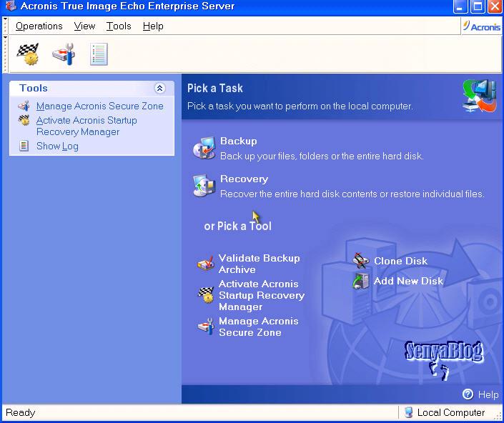
Task: Open the Tools menu
Action: point(119,26)
